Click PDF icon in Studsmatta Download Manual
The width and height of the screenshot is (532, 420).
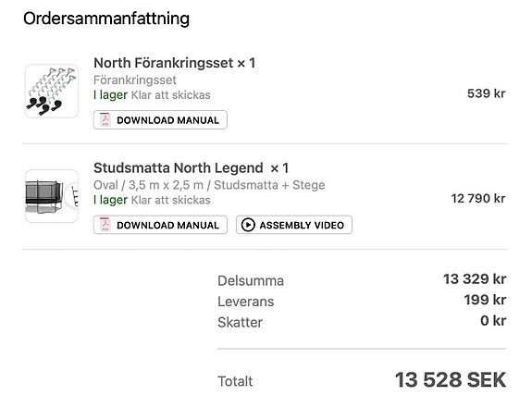[105, 225]
